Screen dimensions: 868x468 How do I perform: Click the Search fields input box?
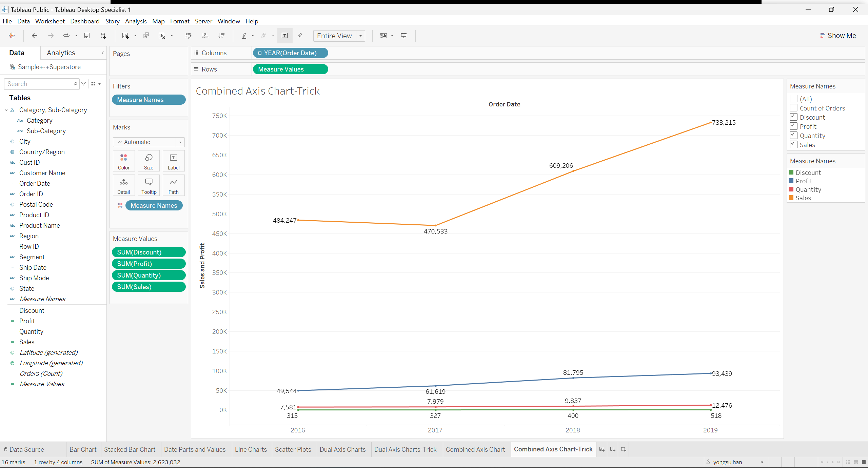point(39,84)
